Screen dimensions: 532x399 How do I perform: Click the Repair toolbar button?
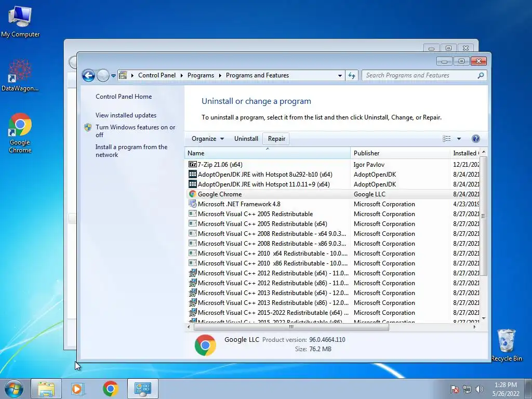(276, 138)
